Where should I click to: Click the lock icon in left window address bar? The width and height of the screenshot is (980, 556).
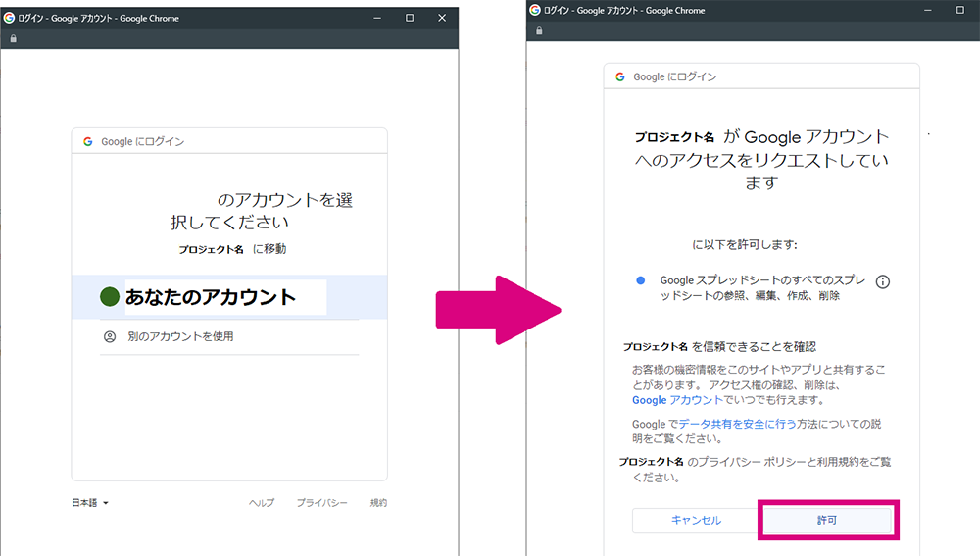coord(13,39)
